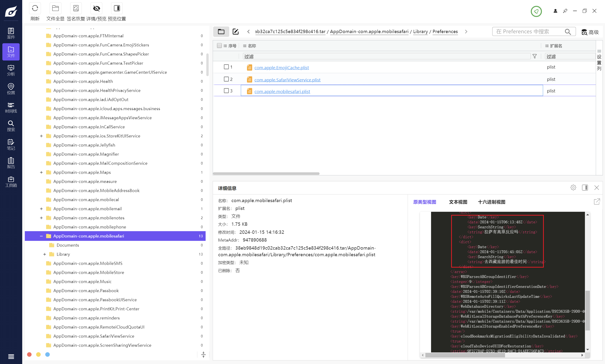Click the 签名恢复 signature recovery icon
Image resolution: width=605 pixels, height=364 pixels.
coord(76,8)
